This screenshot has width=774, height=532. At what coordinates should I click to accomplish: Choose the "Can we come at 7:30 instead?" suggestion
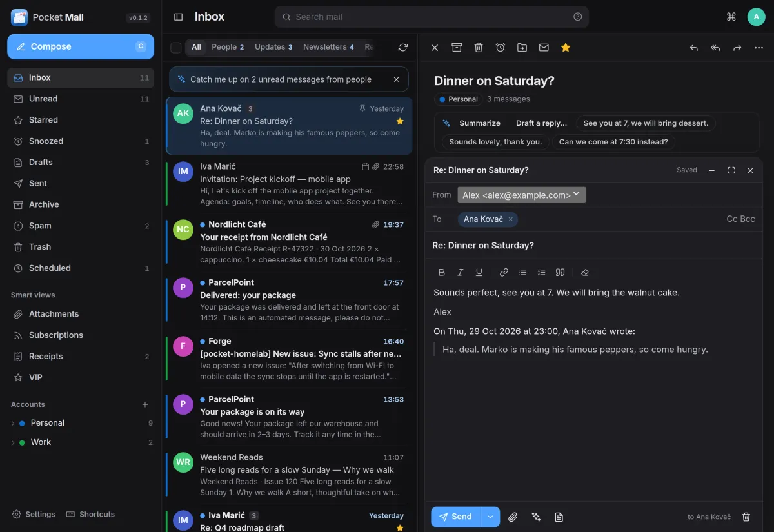(x=613, y=142)
